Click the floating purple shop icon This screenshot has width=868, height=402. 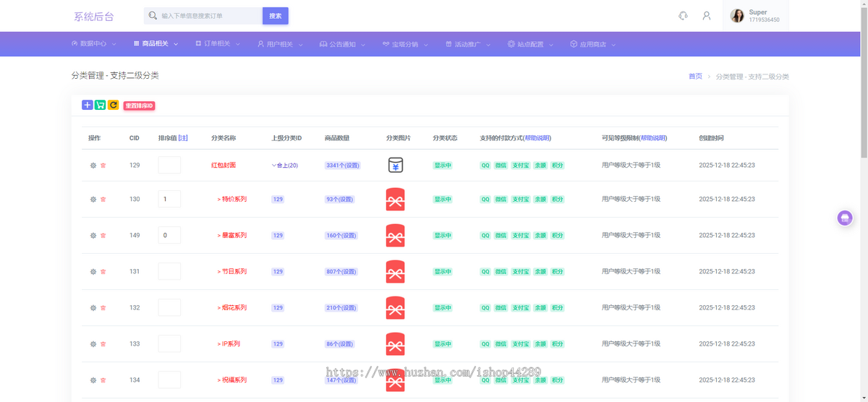(x=844, y=218)
